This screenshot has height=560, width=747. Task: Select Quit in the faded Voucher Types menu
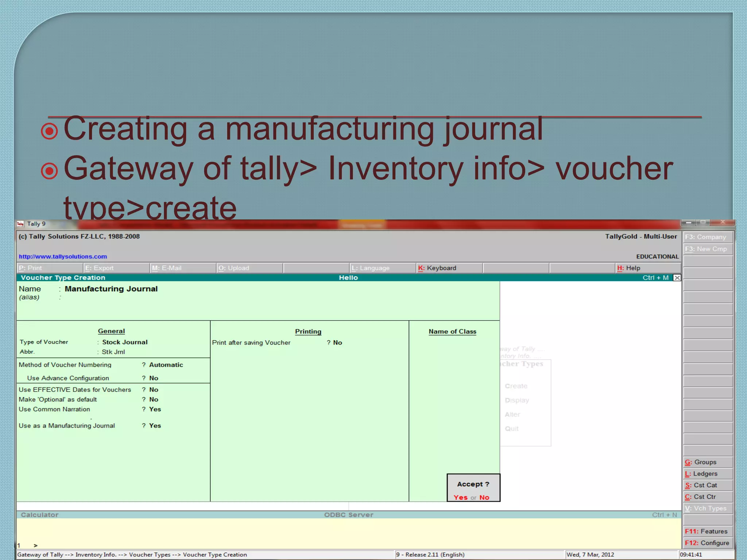tap(512, 429)
